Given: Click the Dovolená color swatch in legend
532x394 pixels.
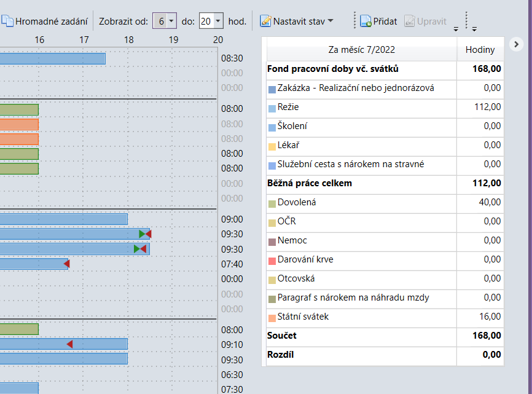Looking at the screenshot, I should 272,203.
